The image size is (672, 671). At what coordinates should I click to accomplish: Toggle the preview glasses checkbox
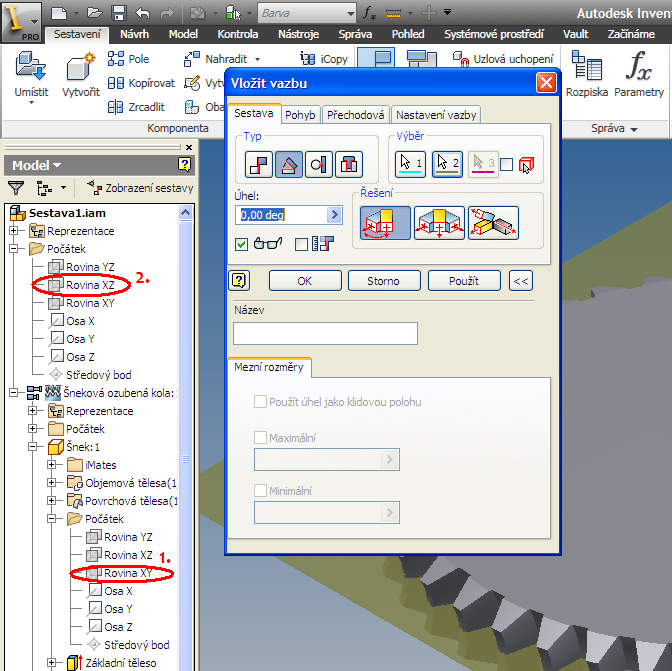point(241,244)
